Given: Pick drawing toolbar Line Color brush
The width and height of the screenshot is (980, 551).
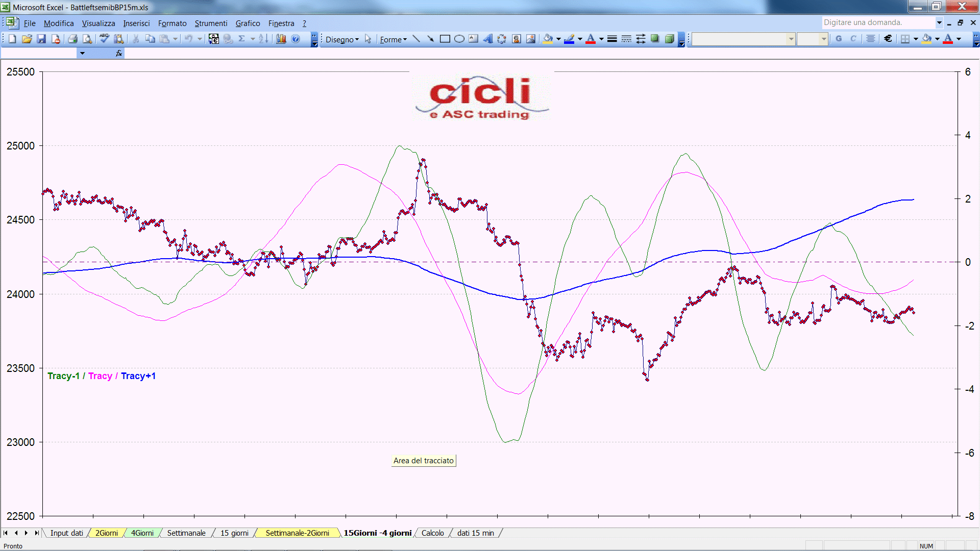Looking at the screenshot, I should click(570, 39).
